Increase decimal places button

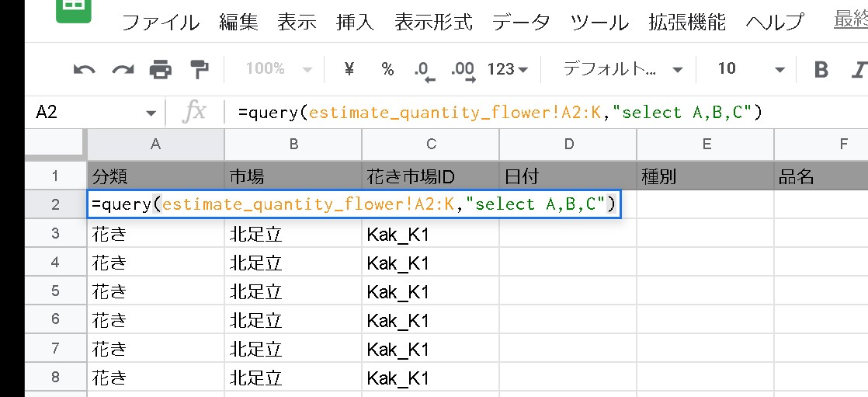pos(464,71)
